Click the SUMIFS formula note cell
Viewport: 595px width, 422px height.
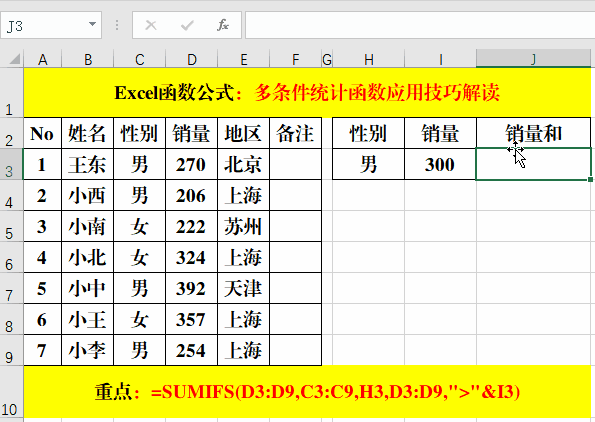[307, 392]
